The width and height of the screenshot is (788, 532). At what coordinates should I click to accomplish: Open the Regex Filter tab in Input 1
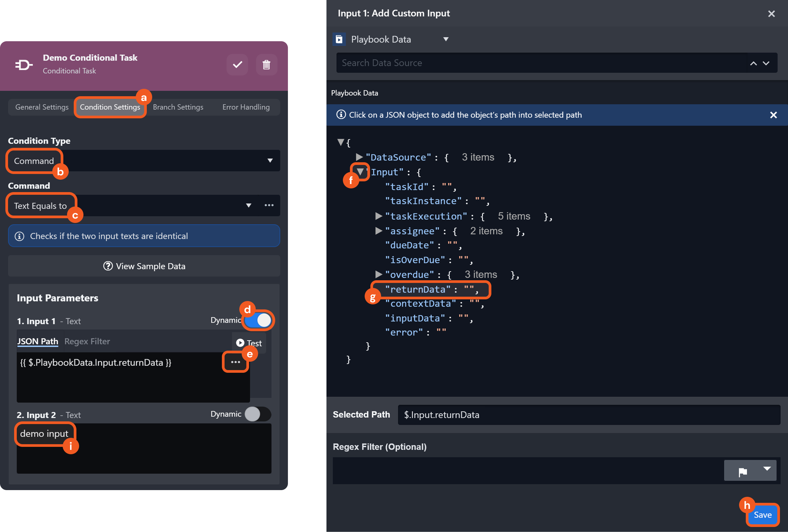pos(87,342)
